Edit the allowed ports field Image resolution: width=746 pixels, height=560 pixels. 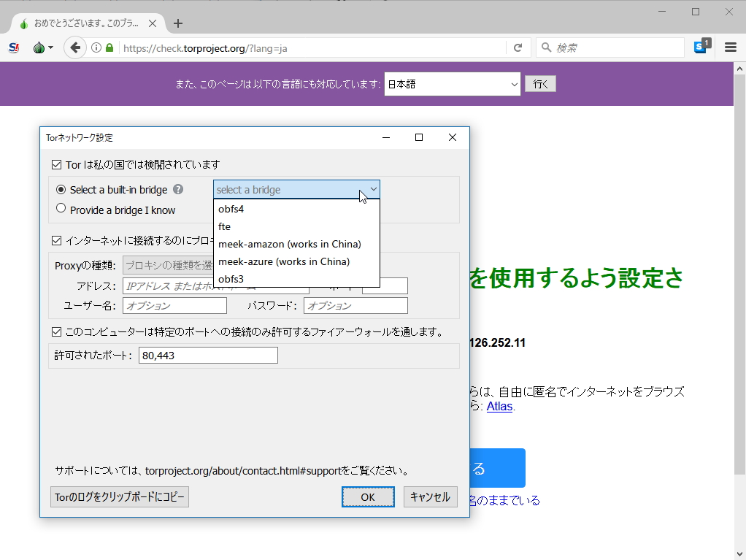click(x=208, y=355)
